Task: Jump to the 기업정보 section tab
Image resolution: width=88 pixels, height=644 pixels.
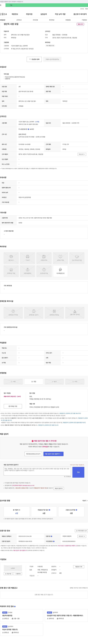Action: [x=84, y=20]
